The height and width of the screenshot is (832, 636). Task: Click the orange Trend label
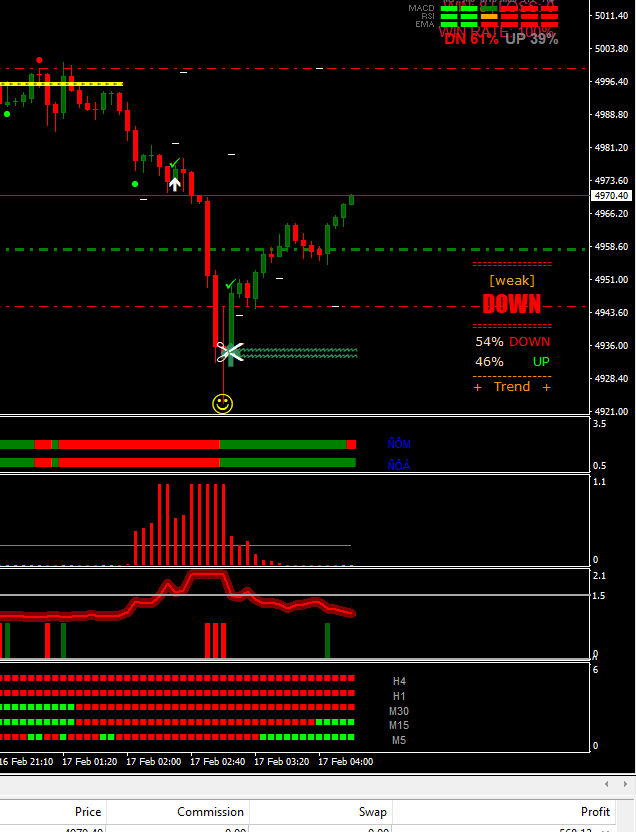click(511, 387)
